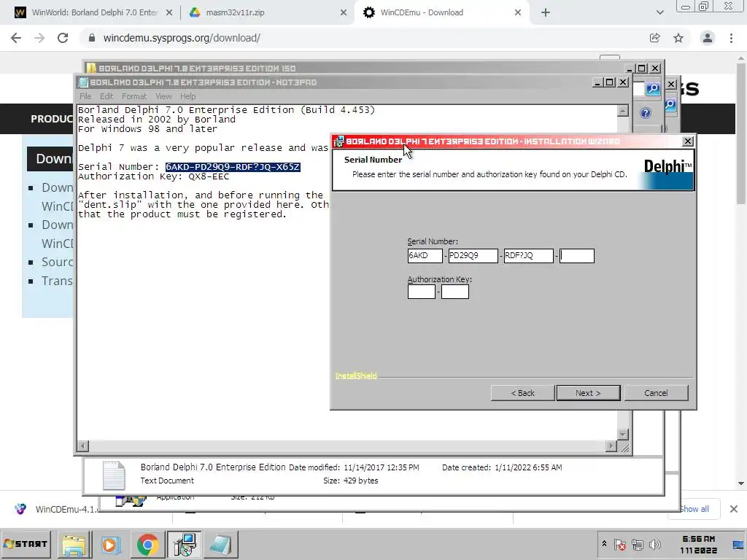
Task: Open the Notepad Edit menu
Action: coord(107,96)
